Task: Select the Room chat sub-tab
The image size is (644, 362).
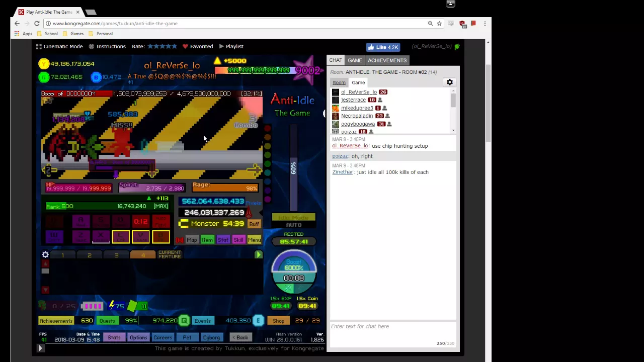Action: pos(339,82)
